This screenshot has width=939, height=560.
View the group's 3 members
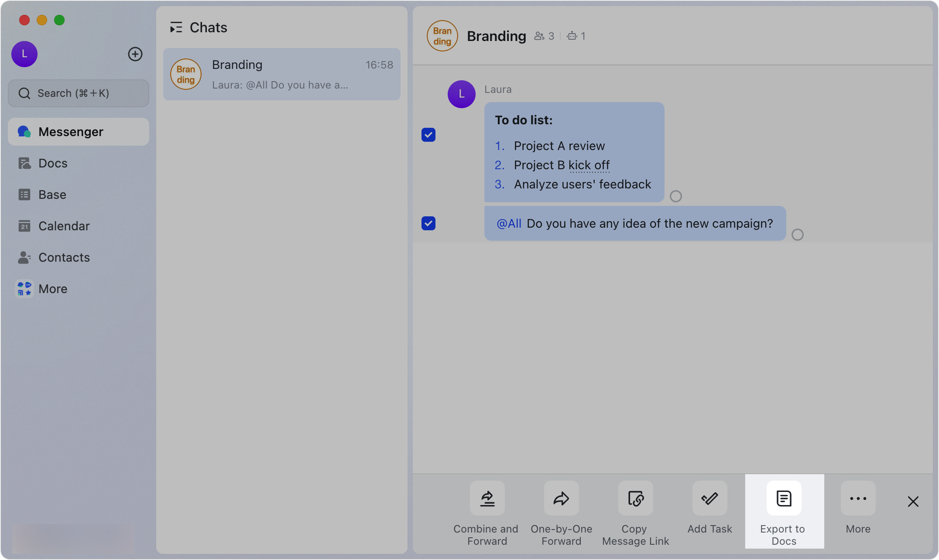coord(544,36)
